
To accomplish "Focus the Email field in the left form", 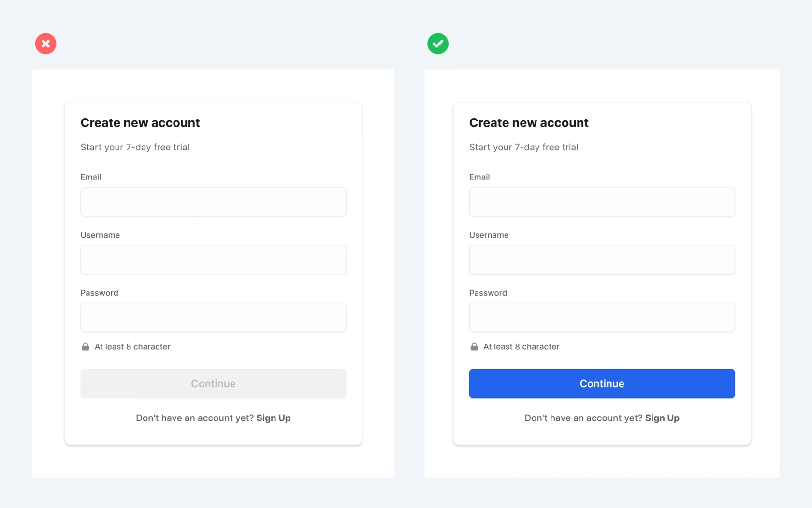I will [x=213, y=202].
